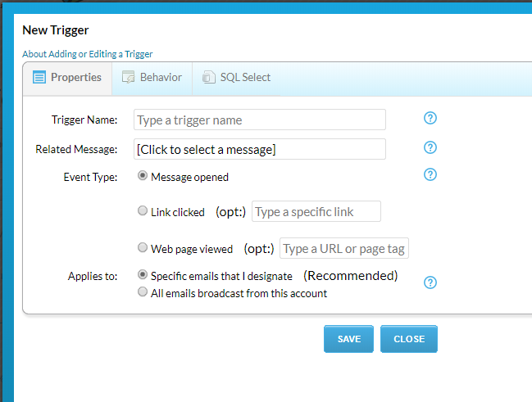Select All emails broadcast from this account
The image size is (532, 402).
[x=143, y=292]
